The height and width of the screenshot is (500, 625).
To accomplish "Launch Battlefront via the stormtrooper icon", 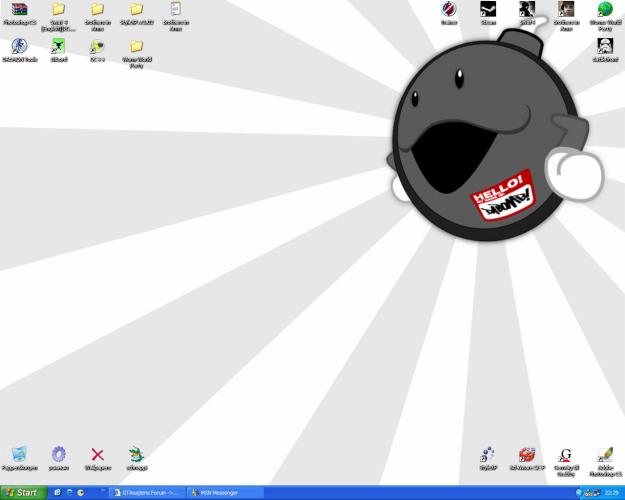I will click(x=605, y=46).
